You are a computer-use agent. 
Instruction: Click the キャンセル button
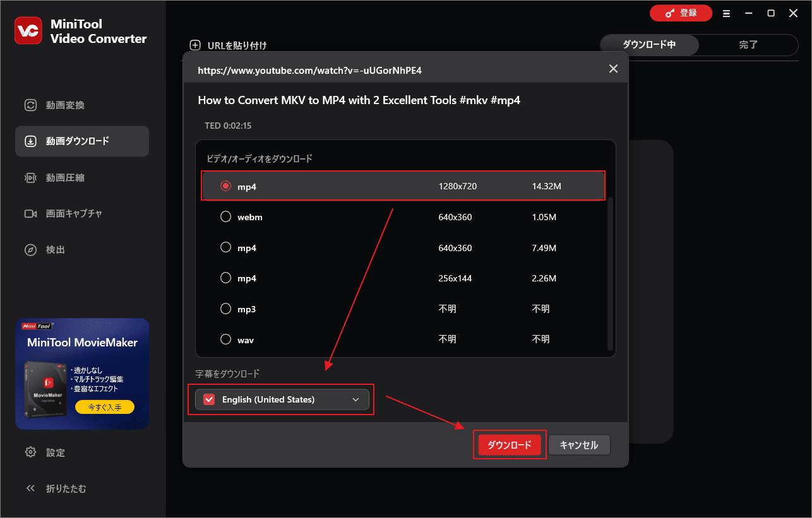(x=579, y=445)
